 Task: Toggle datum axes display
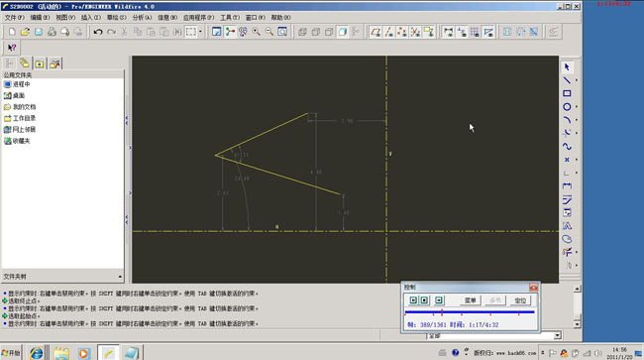point(388,32)
